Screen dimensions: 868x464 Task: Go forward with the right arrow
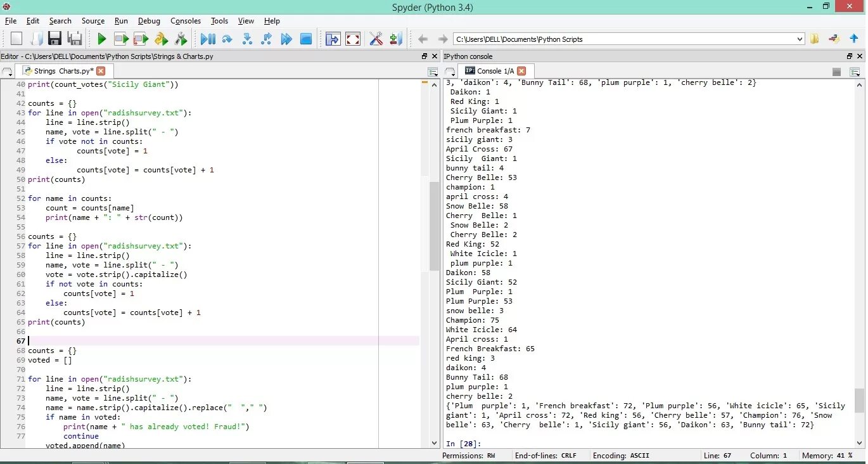[x=442, y=39]
